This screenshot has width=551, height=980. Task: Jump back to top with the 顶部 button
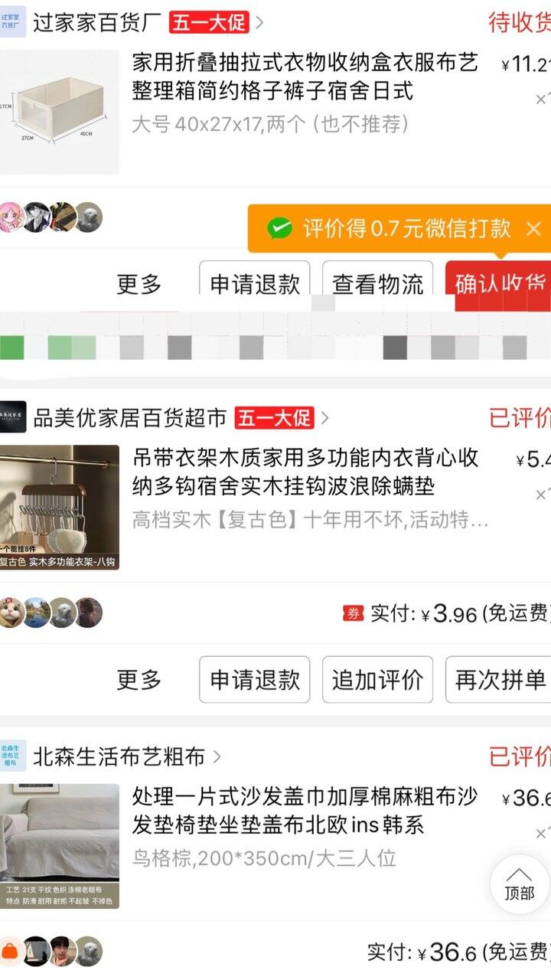click(520, 884)
